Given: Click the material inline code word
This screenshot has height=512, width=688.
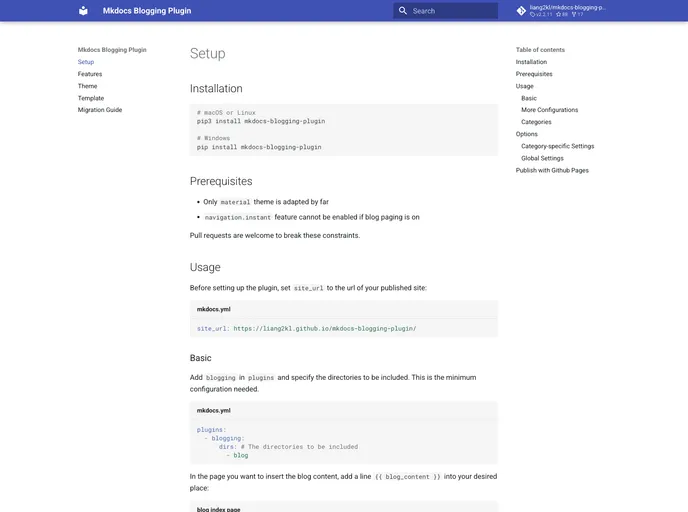Looking at the screenshot, I should point(235,202).
